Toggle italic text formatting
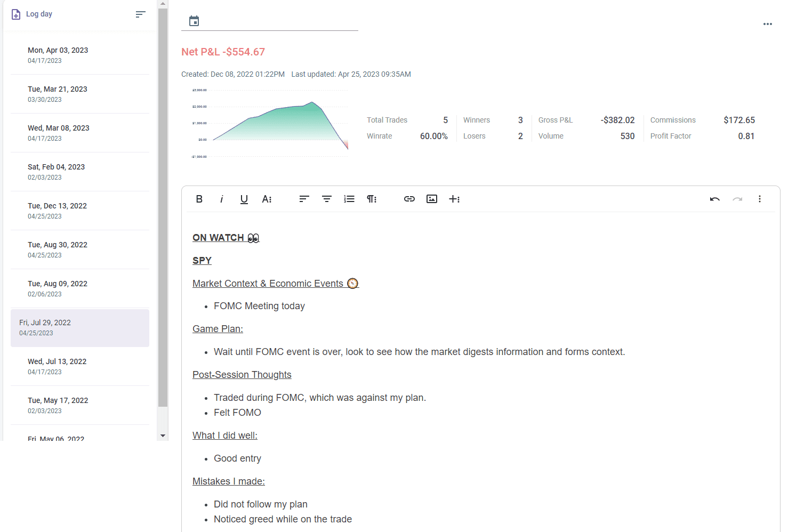Viewport: 788px width, 532px height. [222, 199]
